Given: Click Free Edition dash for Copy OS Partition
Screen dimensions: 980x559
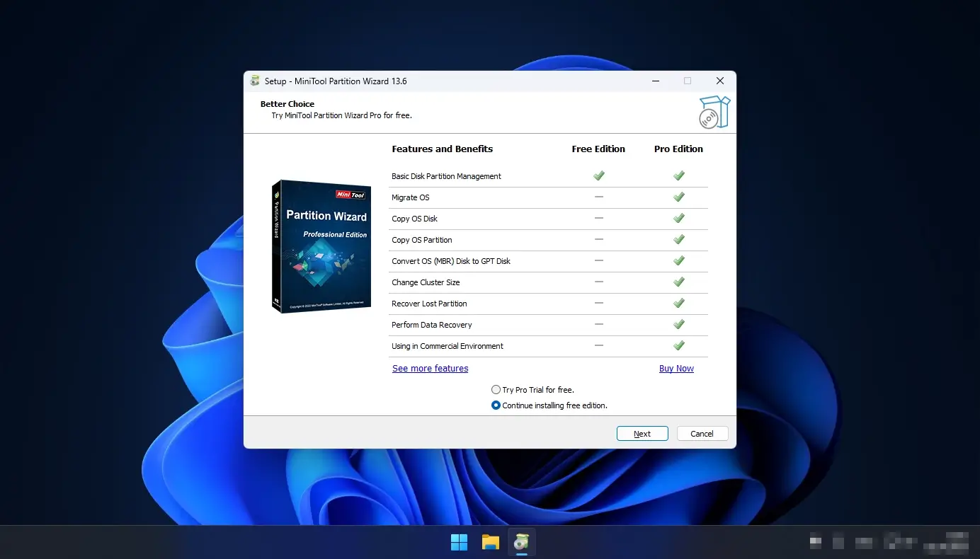Looking at the screenshot, I should [599, 239].
